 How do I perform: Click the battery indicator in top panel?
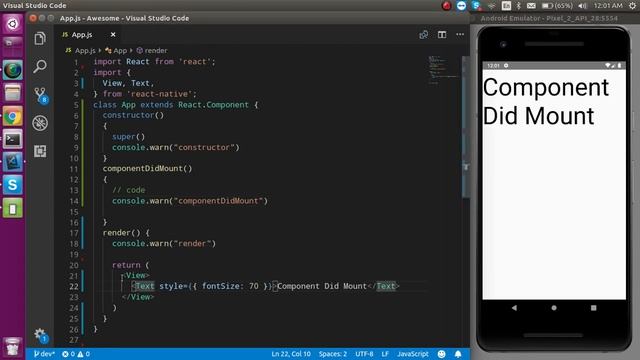[x=557, y=6]
